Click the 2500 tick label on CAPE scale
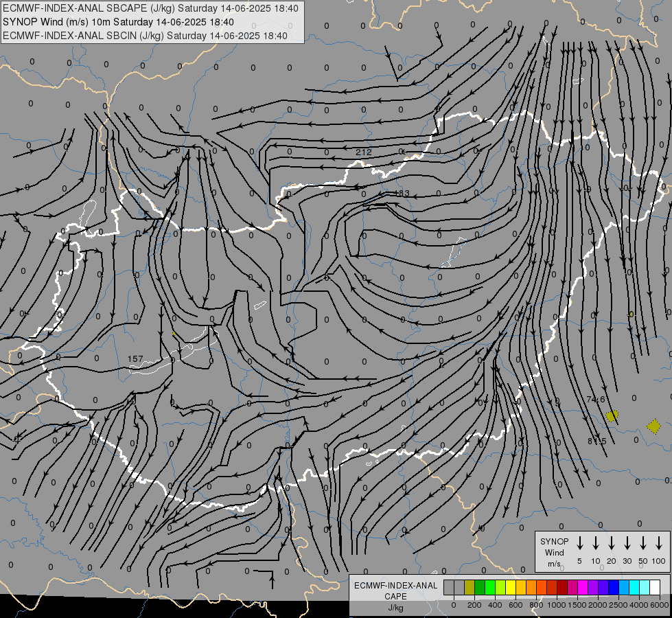The height and width of the screenshot is (618, 672). pos(618,605)
